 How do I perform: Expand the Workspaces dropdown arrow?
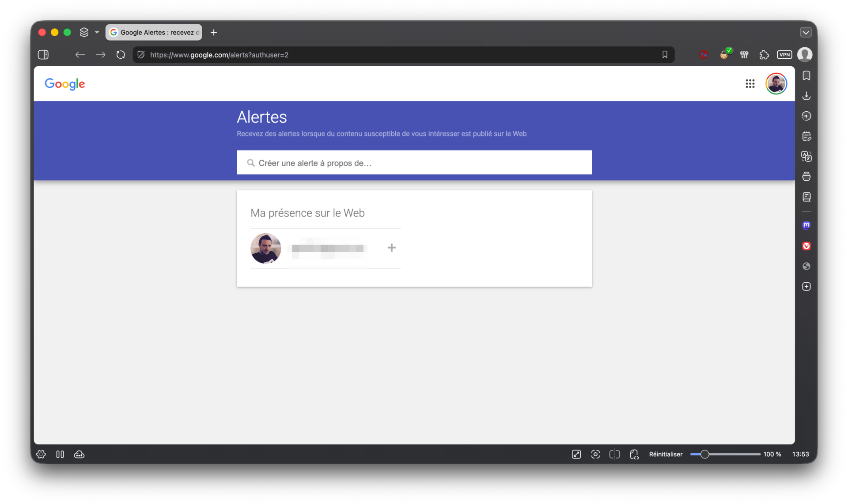[x=97, y=32]
